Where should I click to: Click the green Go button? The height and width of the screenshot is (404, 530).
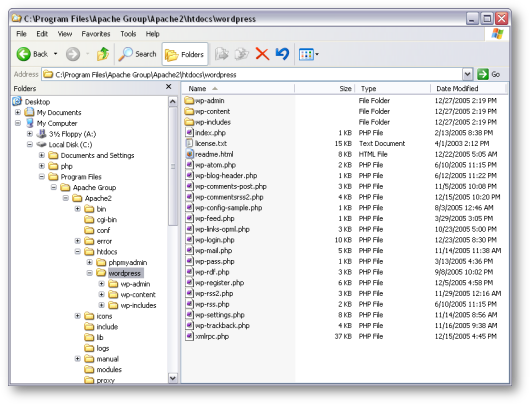(489, 74)
